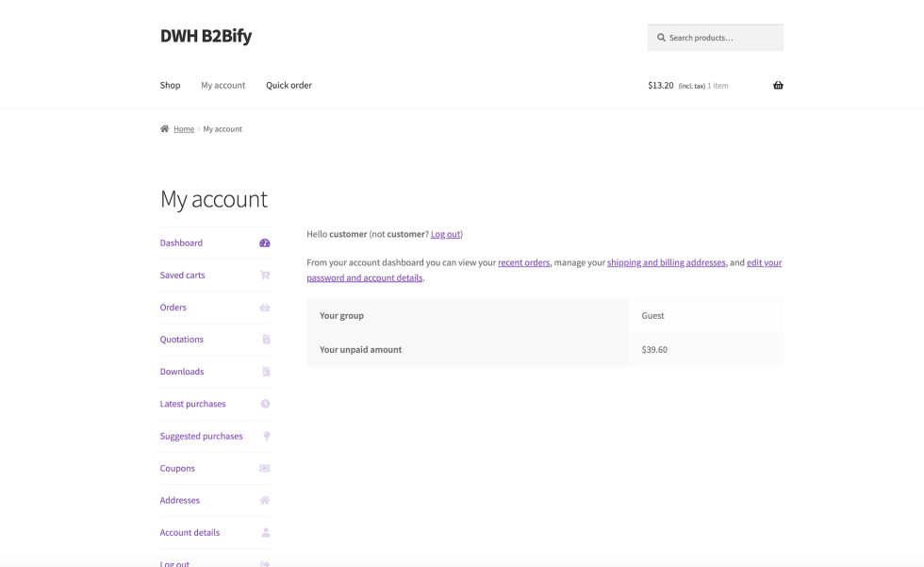Image resolution: width=924 pixels, height=567 pixels.
Task: Open My account in top navigation
Action: pos(223,85)
